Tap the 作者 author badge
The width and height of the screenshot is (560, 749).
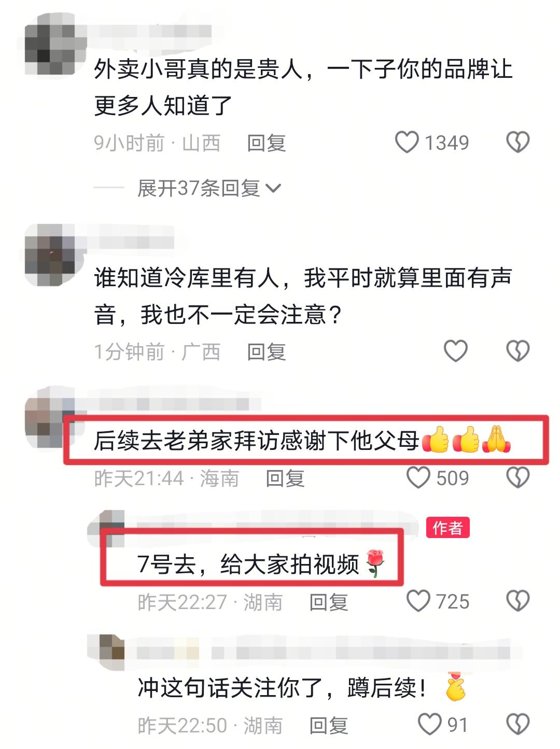pos(447,527)
